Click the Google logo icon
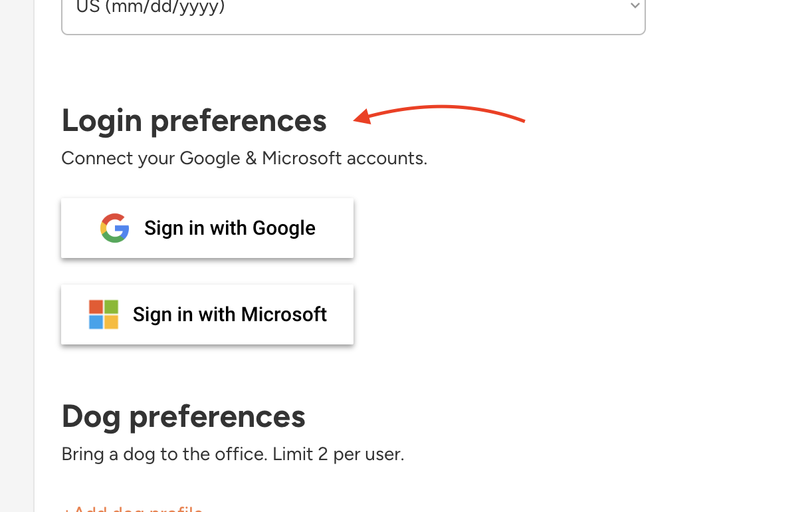812x512 pixels. click(115, 228)
